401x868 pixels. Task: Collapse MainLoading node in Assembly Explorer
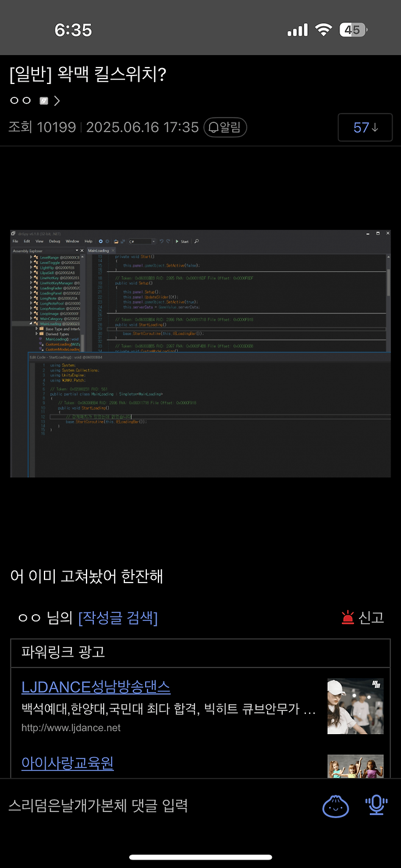pyautogui.click(x=30, y=323)
